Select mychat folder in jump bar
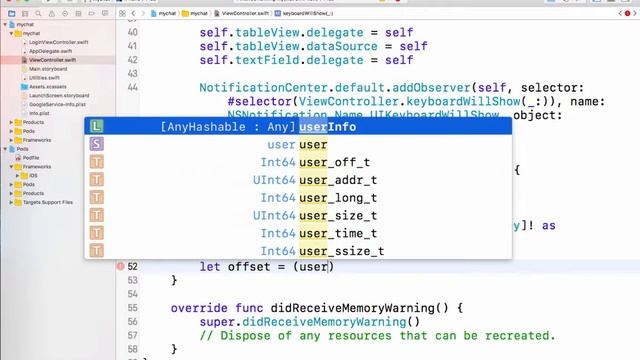This screenshot has width=640, height=360. 195,13
